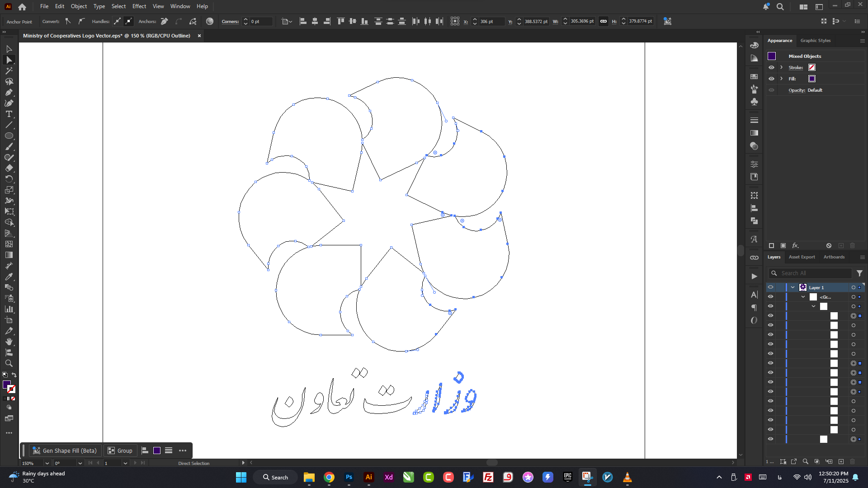Collapse Layer 1 in Layers panel
This screenshot has height=488, width=868.
pos(793,287)
